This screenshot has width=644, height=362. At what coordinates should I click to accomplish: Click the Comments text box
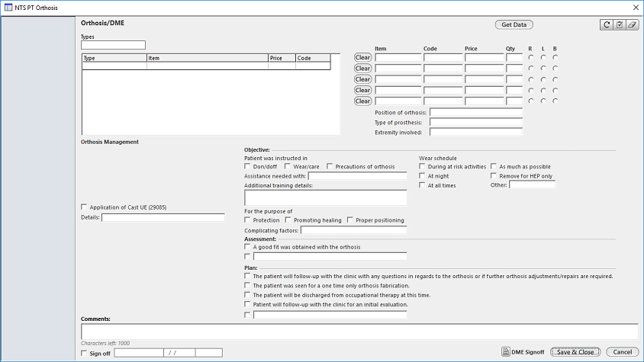click(360, 332)
